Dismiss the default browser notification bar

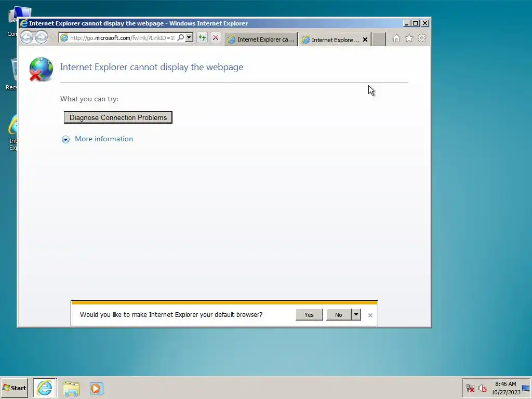click(x=370, y=315)
